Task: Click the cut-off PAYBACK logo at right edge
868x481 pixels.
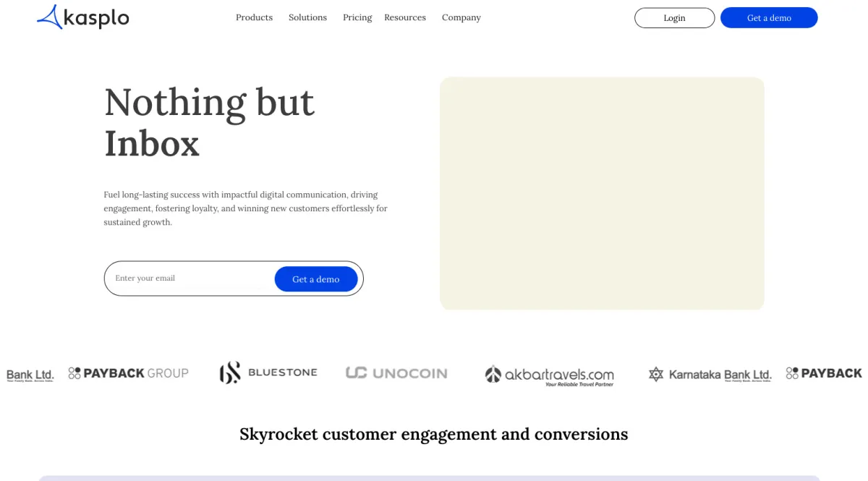Action: 825,373
